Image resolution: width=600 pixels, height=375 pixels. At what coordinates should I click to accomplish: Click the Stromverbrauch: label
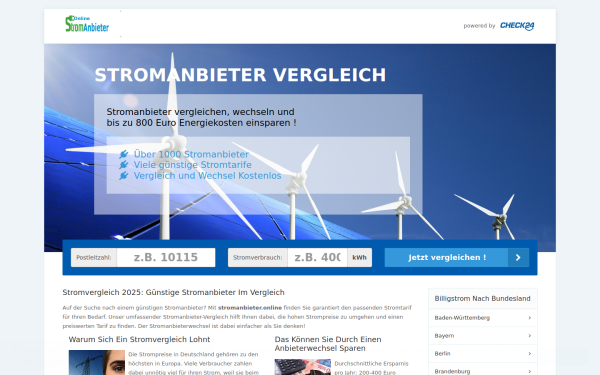tap(258, 258)
